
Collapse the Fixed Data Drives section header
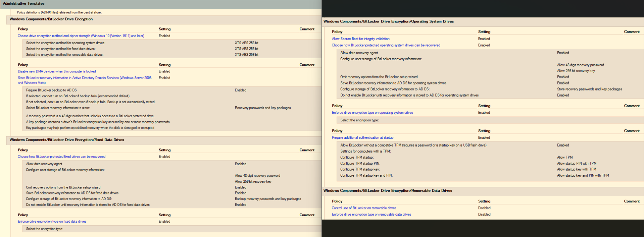(x=67, y=140)
